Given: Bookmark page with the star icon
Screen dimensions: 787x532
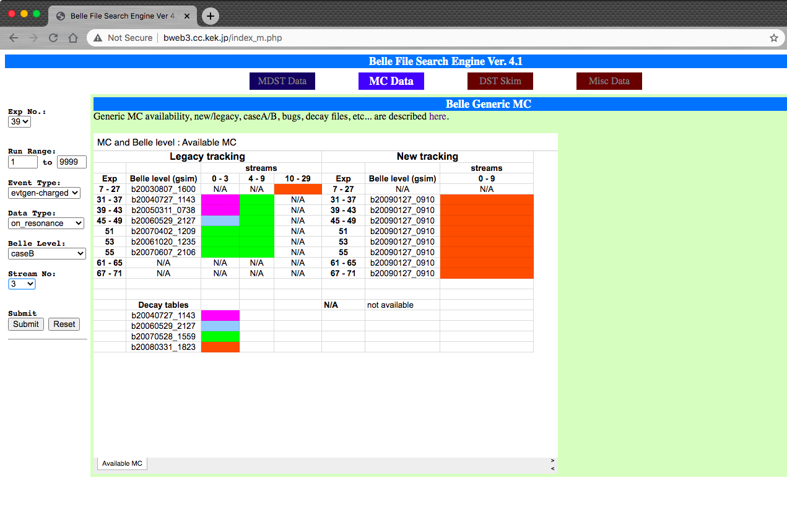Looking at the screenshot, I should pos(773,38).
